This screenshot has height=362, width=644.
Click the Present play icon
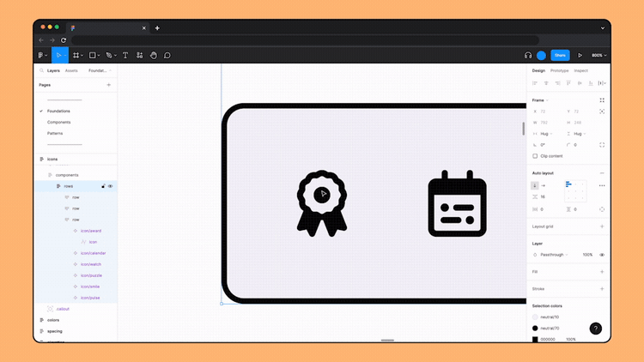580,56
